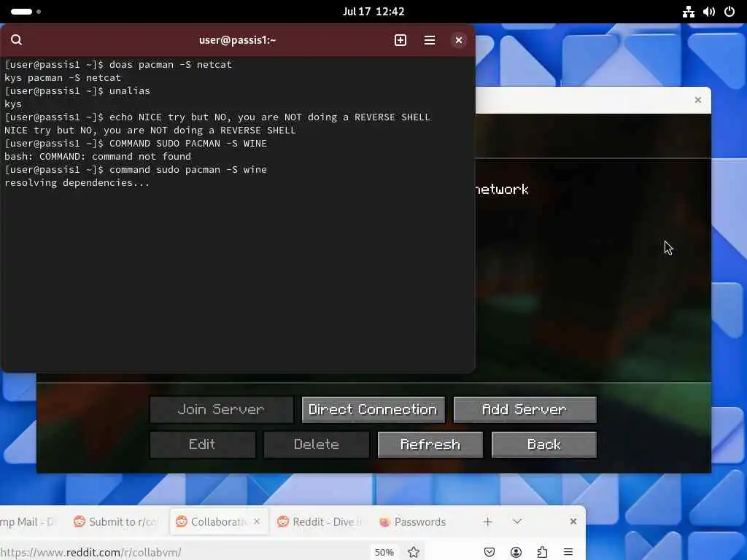Open the Firefox application menu
This screenshot has width=747, height=560.
(568, 552)
